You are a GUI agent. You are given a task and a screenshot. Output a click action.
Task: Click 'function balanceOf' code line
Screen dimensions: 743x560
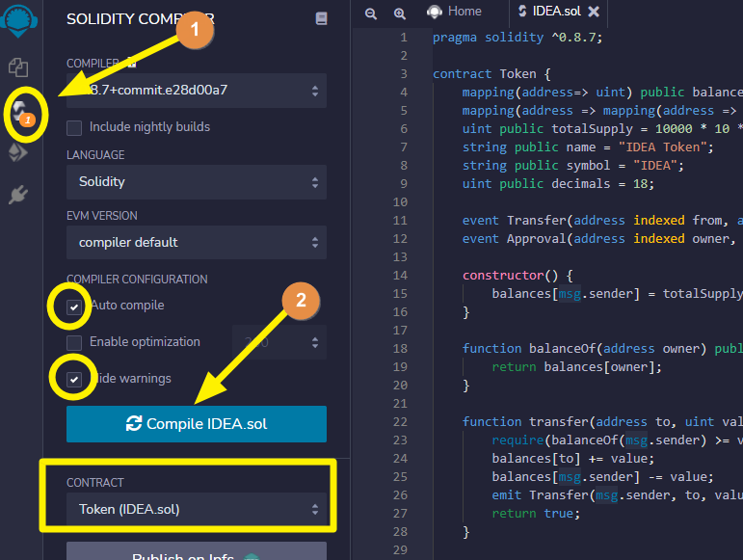(602, 349)
